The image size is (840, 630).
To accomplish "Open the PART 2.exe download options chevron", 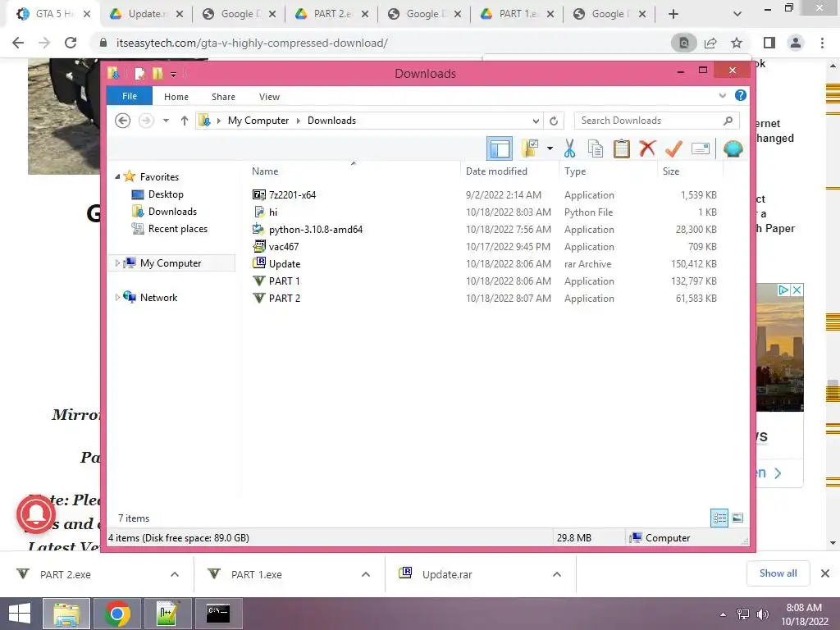I will coord(175,574).
